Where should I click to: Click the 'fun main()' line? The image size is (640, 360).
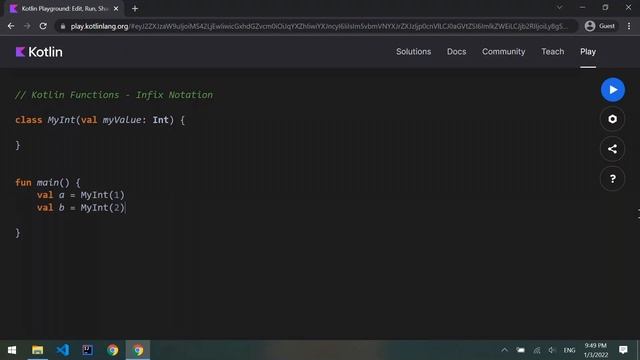pos(48,182)
